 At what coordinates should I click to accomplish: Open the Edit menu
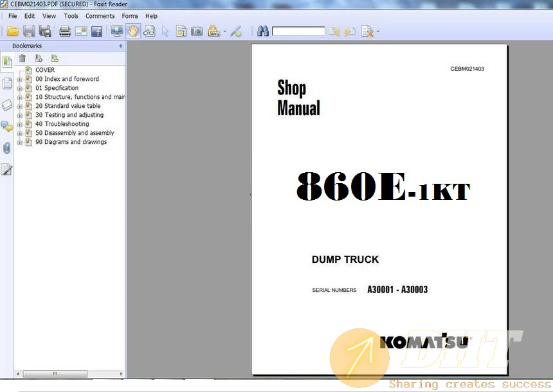pos(30,16)
